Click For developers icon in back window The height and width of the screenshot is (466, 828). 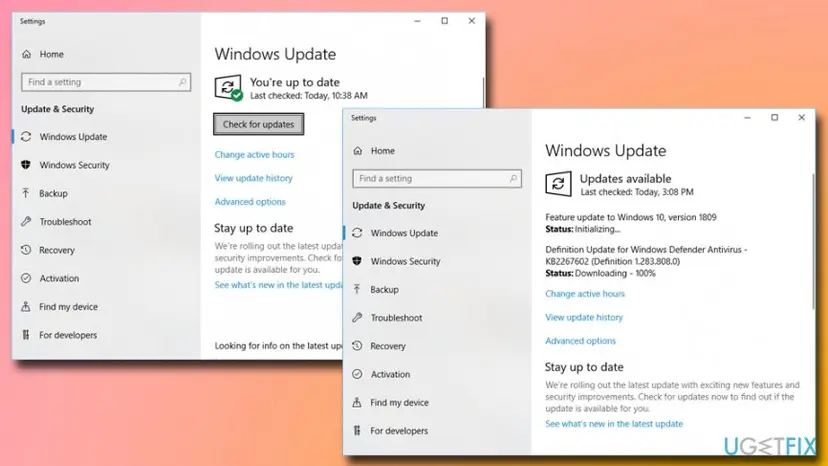[26, 334]
